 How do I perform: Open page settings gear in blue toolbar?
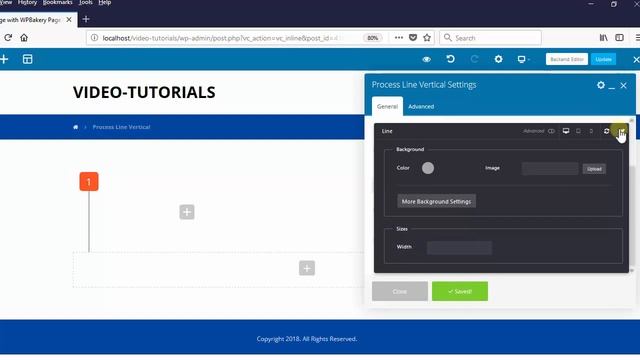point(498,59)
